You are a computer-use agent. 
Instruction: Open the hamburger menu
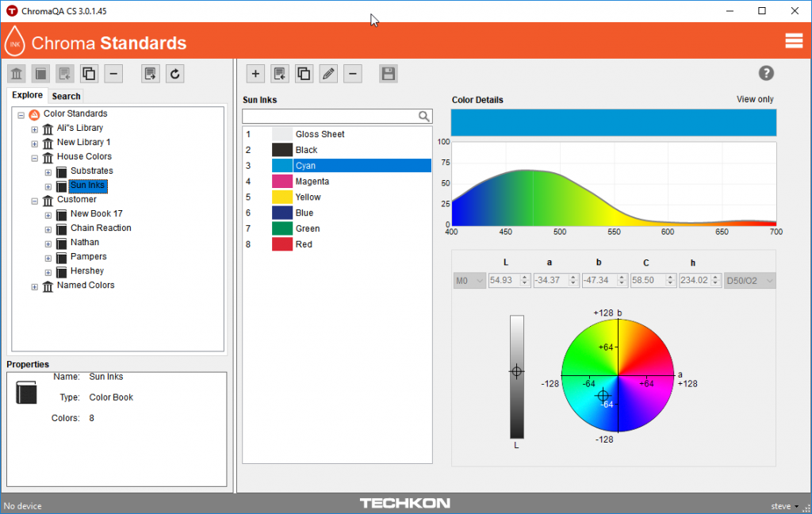click(794, 41)
